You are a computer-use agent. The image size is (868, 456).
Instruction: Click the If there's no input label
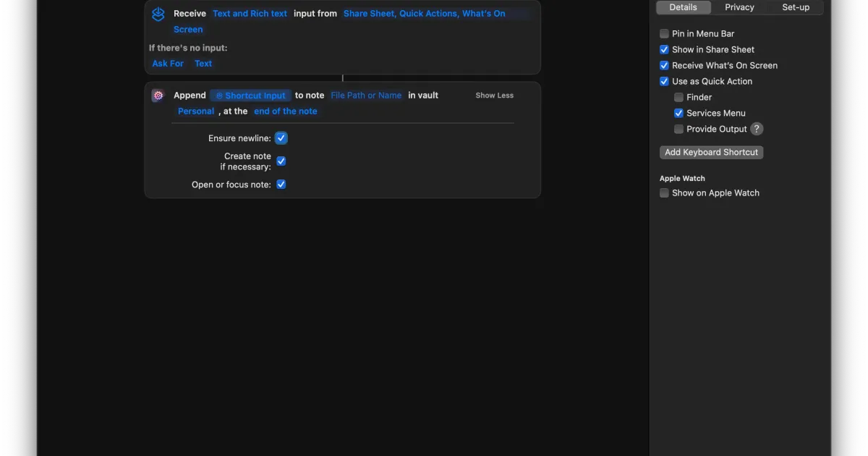click(188, 48)
